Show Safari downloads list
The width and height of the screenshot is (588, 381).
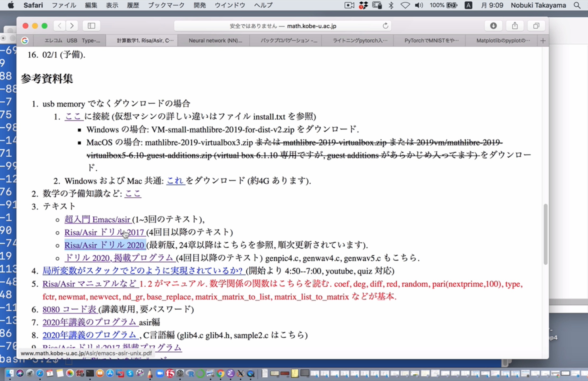click(493, 26)
